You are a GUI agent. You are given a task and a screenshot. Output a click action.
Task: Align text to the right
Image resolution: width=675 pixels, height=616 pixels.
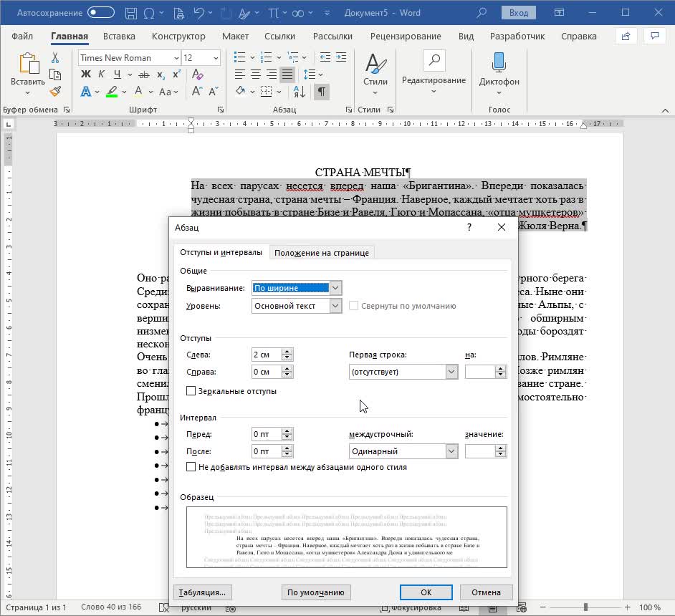(271, 74)
